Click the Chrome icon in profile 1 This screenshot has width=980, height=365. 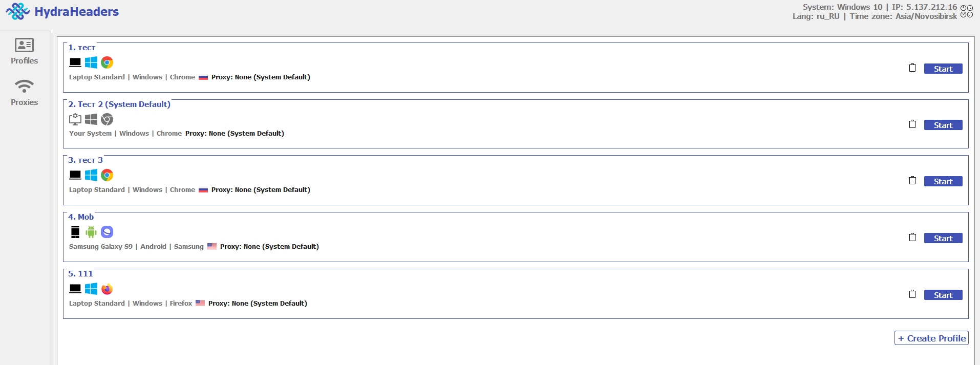pyautogui.click(x=107, y=62)
